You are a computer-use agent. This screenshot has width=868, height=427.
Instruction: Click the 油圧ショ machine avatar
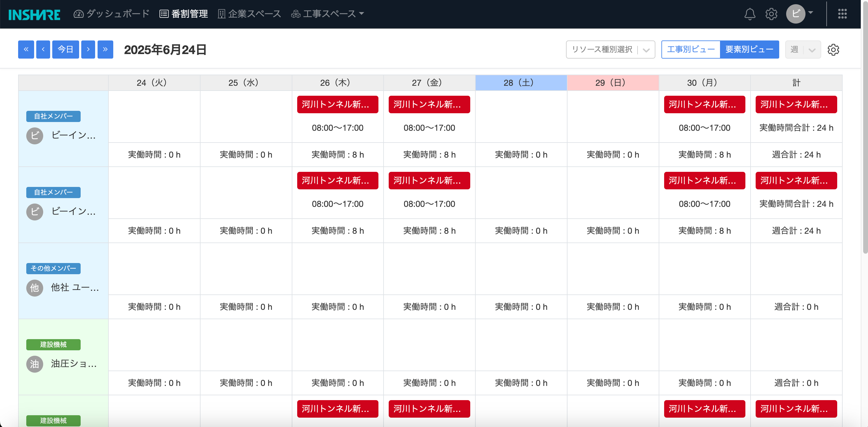click(x=35, y=364)
